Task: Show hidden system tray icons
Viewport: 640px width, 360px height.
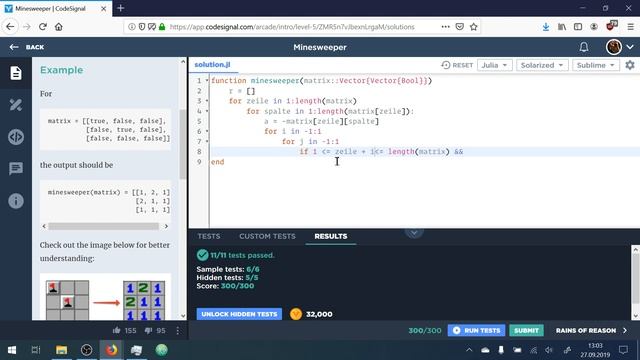Action: (x=469, y=350)
